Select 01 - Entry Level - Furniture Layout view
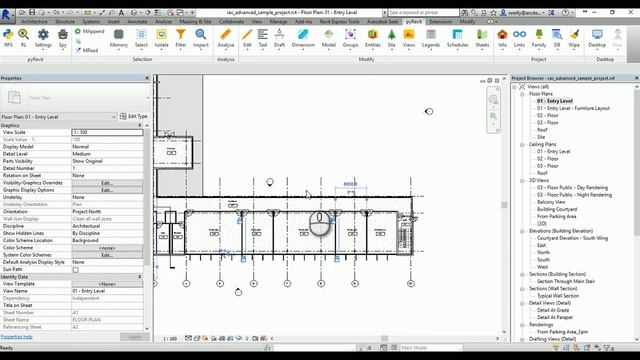This screenshot has height=360, width=640. (573, 108)
